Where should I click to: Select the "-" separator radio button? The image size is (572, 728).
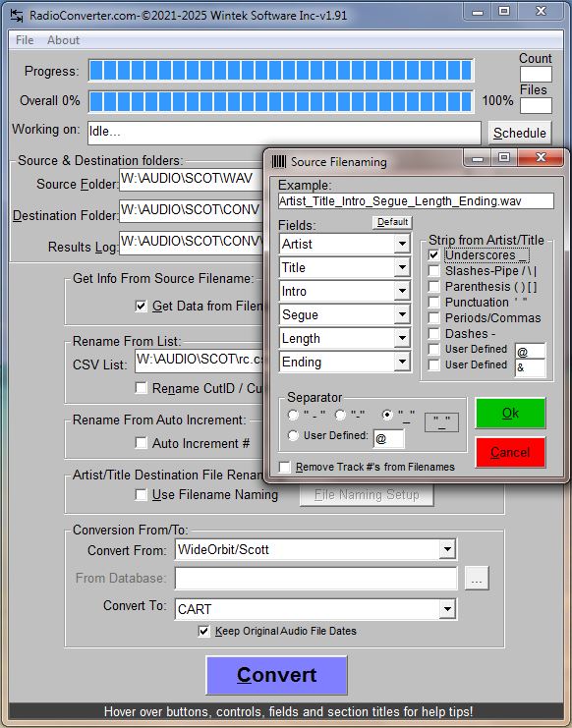340,415
